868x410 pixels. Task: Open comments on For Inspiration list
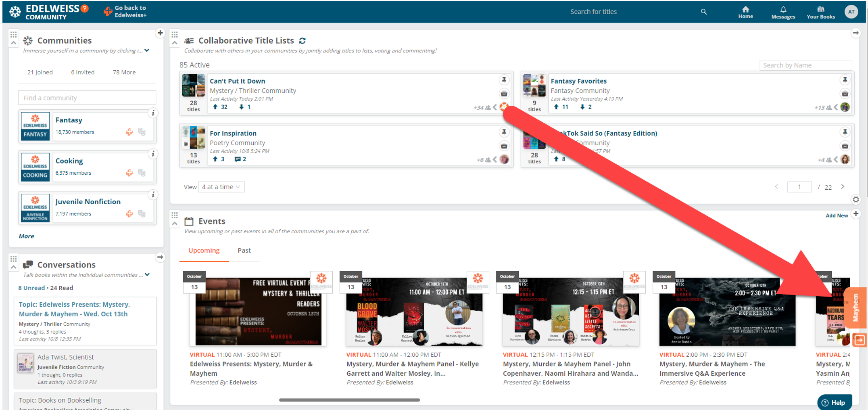[240, 159]
